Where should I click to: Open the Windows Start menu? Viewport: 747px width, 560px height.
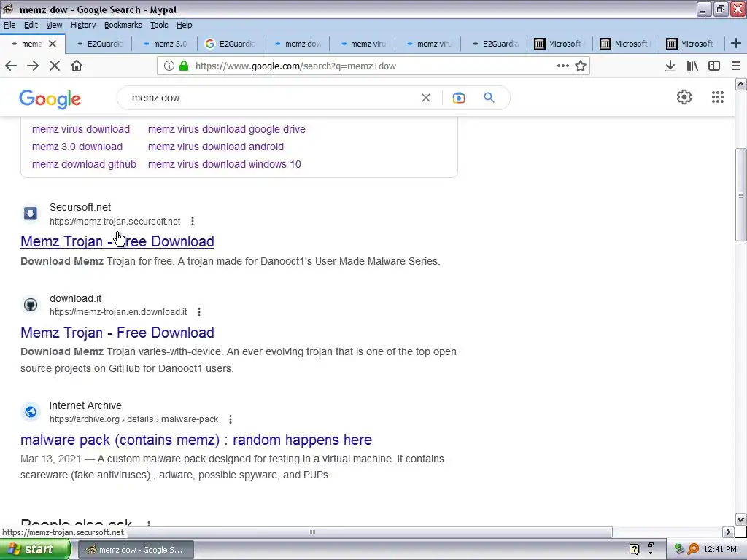(x=35, y=550)
